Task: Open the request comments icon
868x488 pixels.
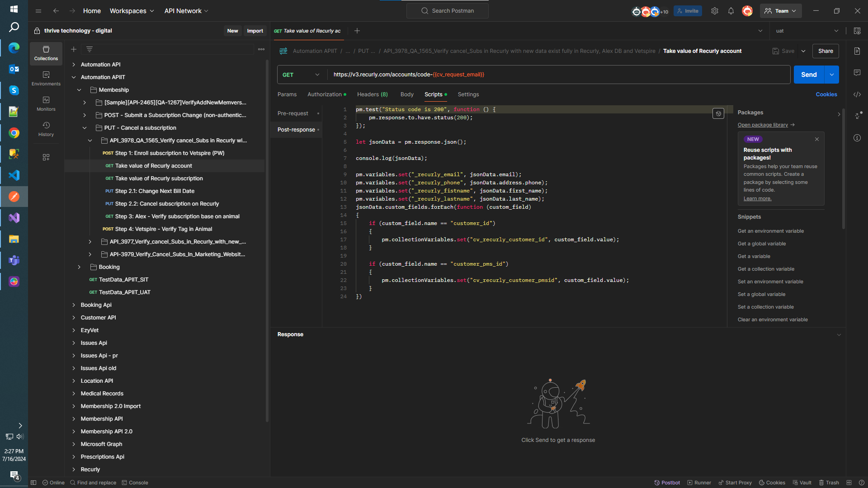Action: (857, 73)
